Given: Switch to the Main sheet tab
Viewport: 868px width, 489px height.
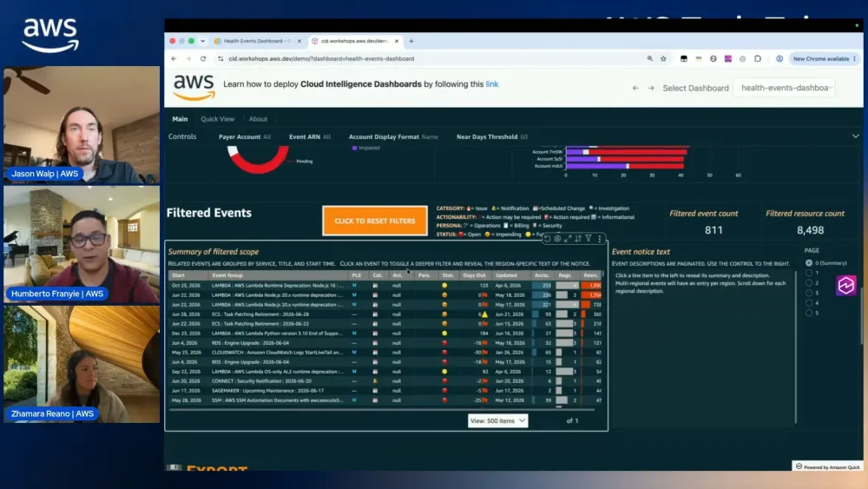Looking at the screenshot, I should coord(180,119).
